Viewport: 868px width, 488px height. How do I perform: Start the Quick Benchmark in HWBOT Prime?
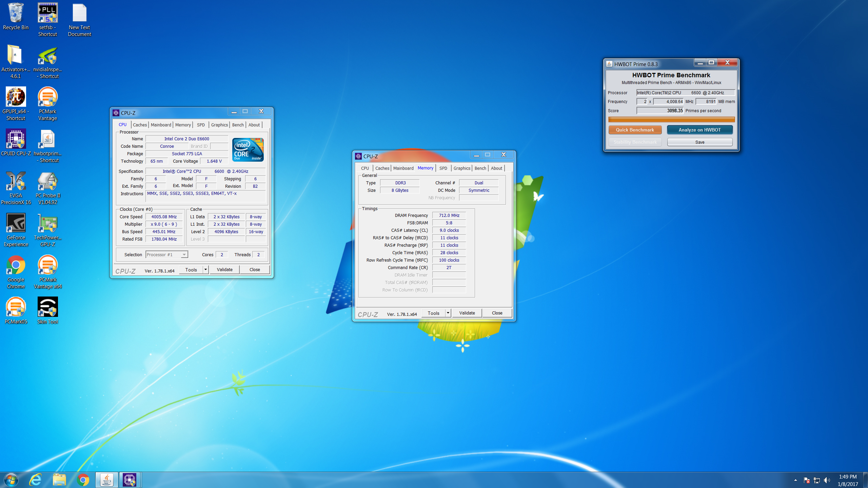click(635, 130)
